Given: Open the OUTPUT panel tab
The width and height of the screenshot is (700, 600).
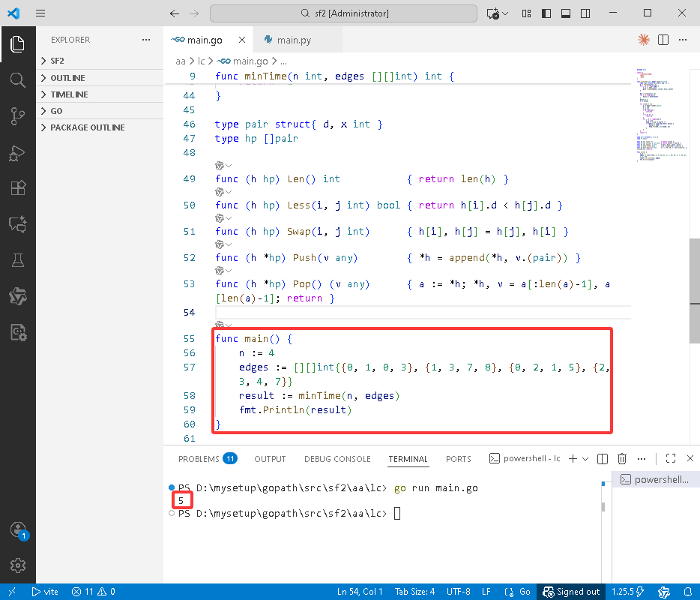Looking at the screenshot, I should click(270, 459).
